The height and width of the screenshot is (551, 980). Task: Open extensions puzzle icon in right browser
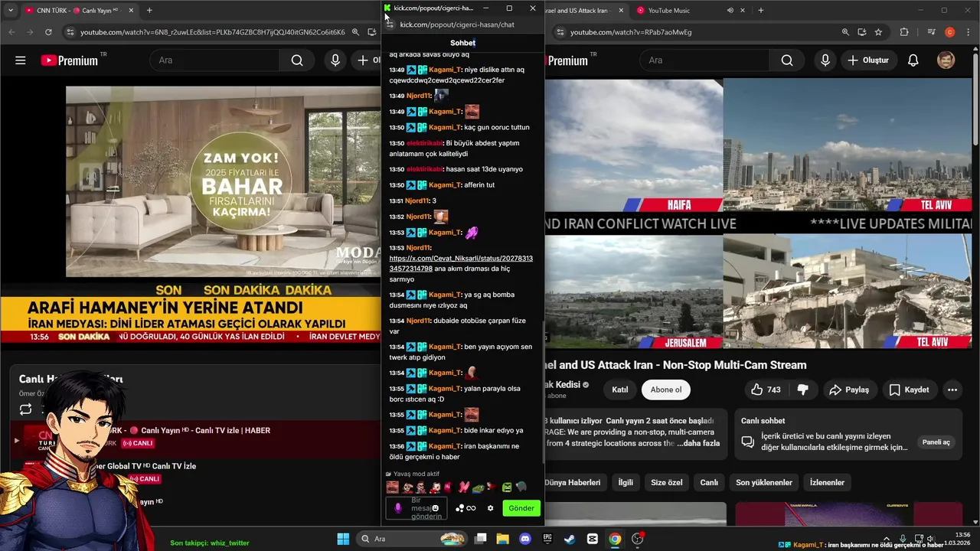click(x=904, y=32)
